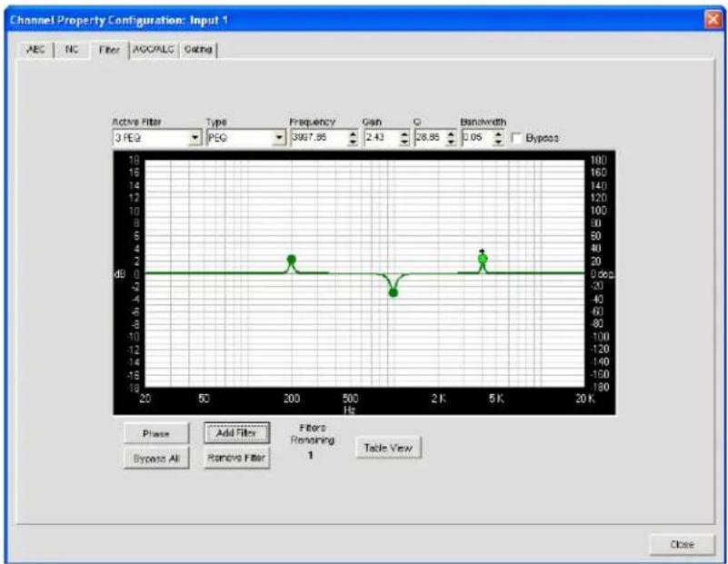Open the Table View
728x564 pixels.
(x=388, y=448)
